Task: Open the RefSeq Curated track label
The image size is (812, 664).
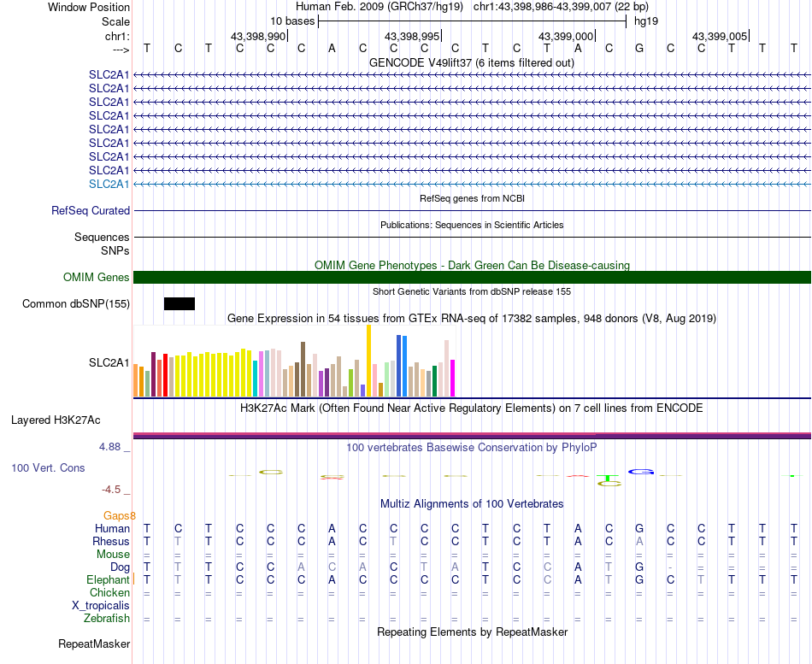Action: (91, 211)
